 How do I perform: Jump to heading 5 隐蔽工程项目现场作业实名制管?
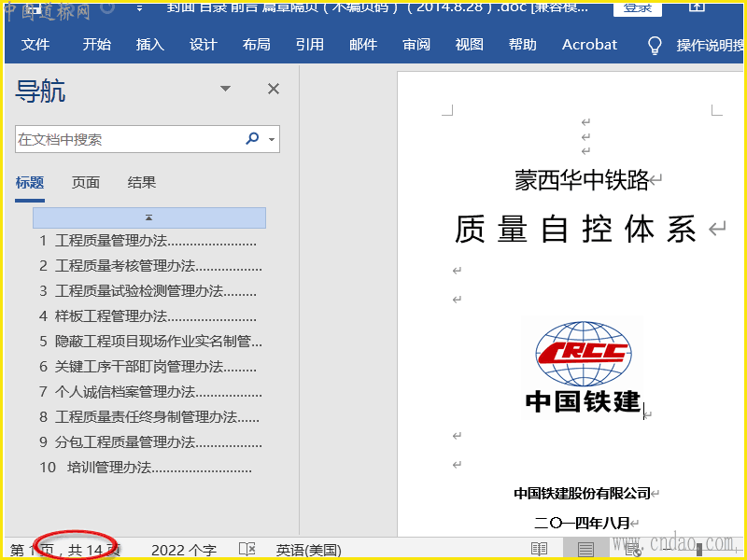click(x=150, y=342)
